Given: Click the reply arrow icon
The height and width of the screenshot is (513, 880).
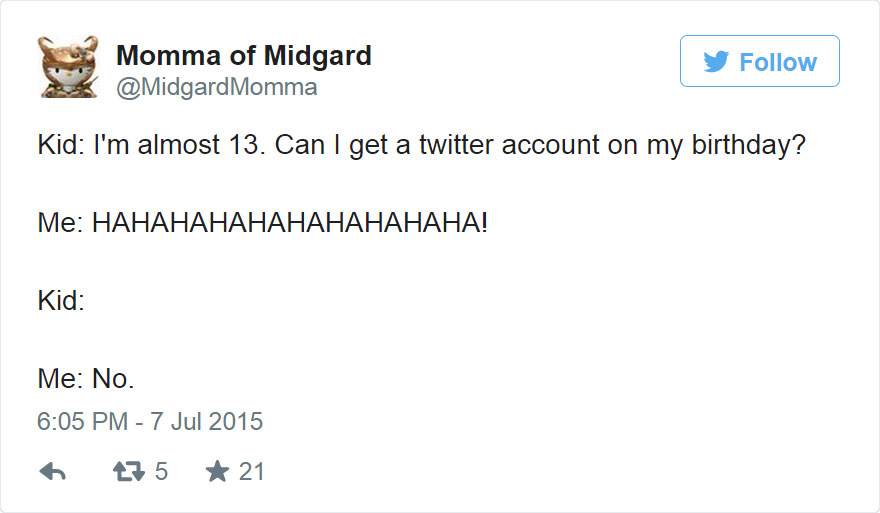Looking at the screenshot, I should tap(51, 472).
